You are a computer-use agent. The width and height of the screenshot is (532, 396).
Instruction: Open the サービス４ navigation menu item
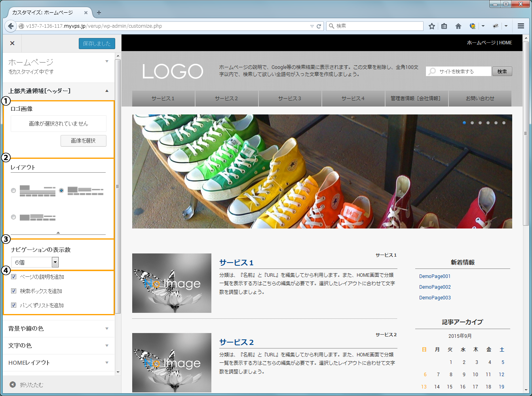[x=353, y=99]
